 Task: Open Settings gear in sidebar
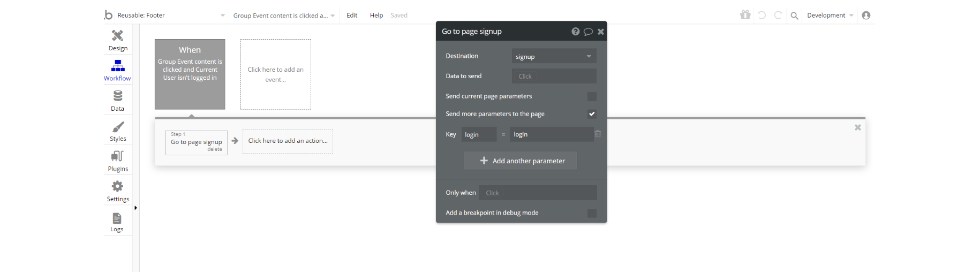118,191
